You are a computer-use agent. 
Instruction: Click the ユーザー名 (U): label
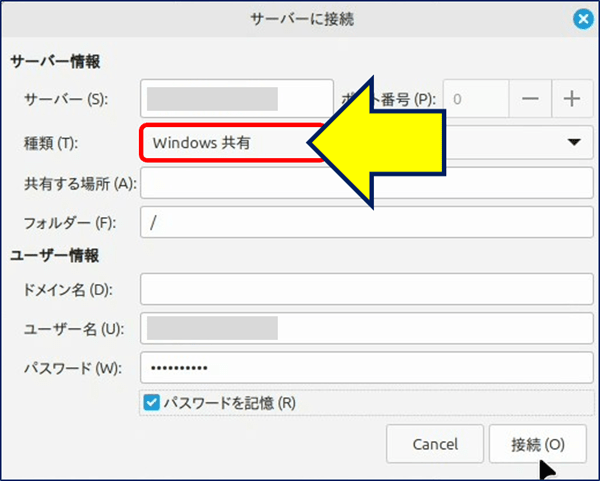tap(74, 329)
